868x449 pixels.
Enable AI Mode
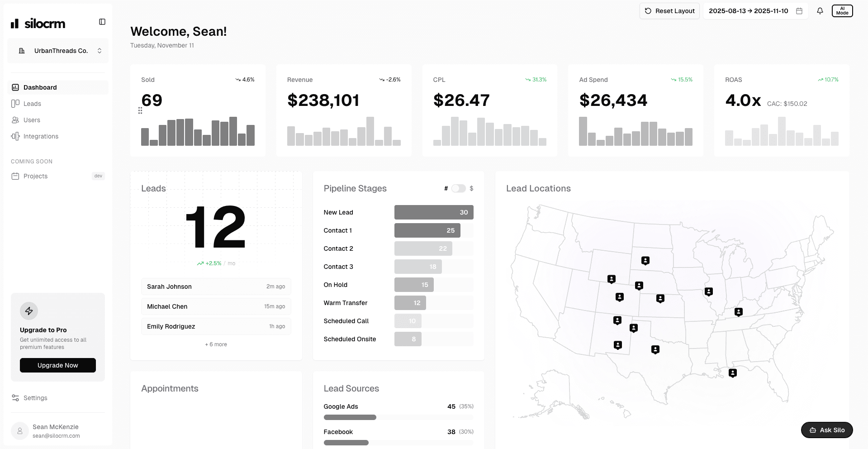pyautogui.click(x=842, y=11)
